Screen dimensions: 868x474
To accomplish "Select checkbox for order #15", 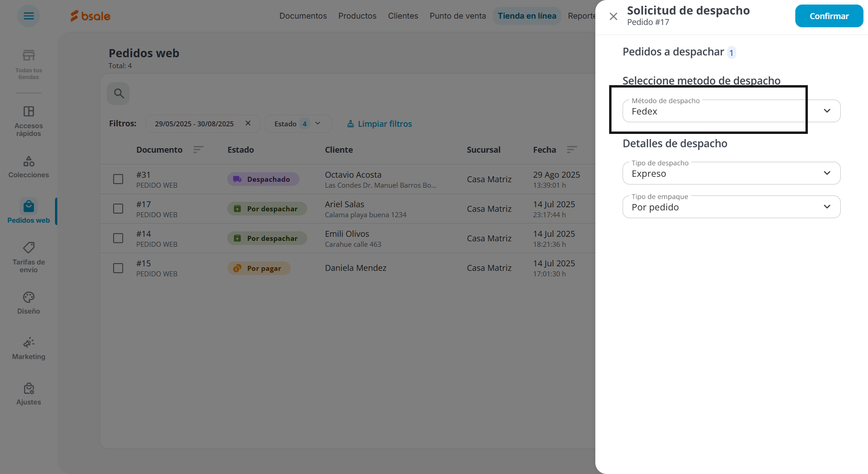I will (x=118, y=268).
